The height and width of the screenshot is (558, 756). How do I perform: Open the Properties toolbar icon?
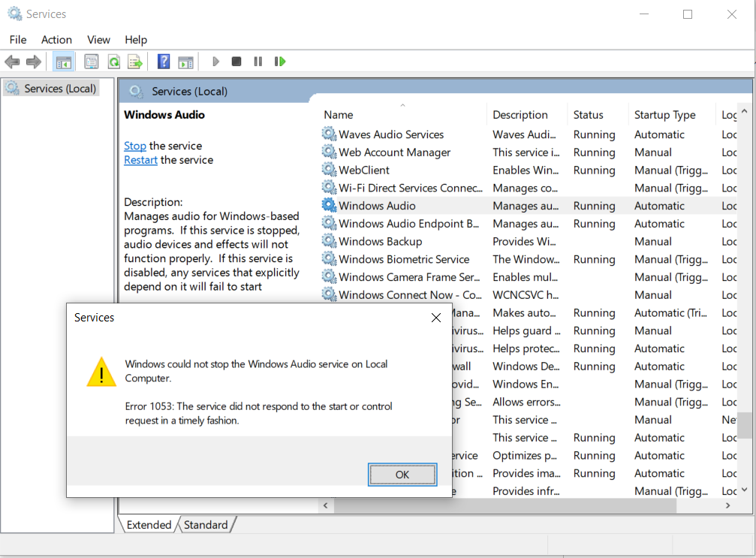tap(91, 62)
